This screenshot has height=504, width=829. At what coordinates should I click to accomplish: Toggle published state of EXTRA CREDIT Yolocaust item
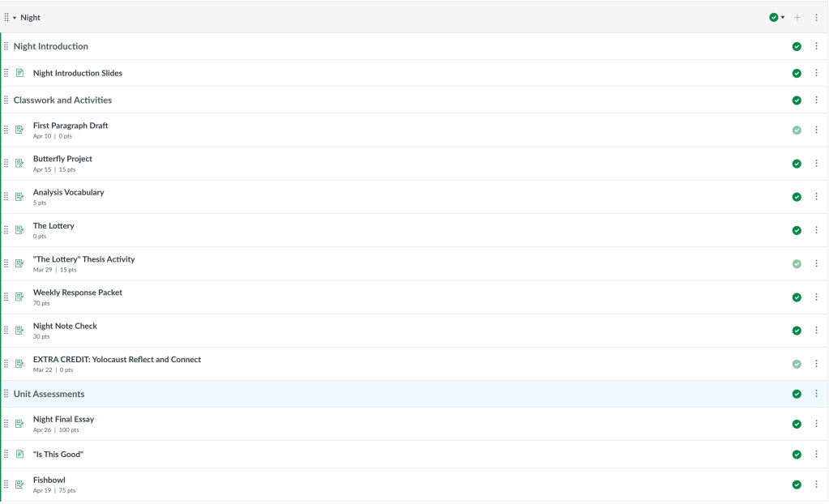[x=797, y=364]
